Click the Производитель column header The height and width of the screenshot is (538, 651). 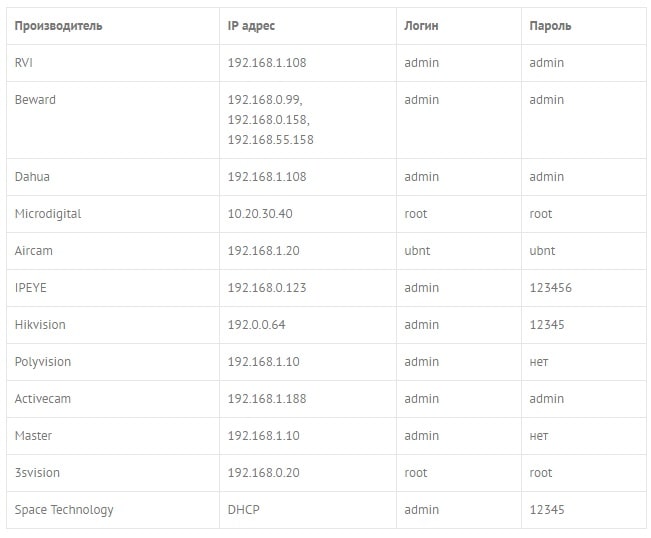(59, 26)
